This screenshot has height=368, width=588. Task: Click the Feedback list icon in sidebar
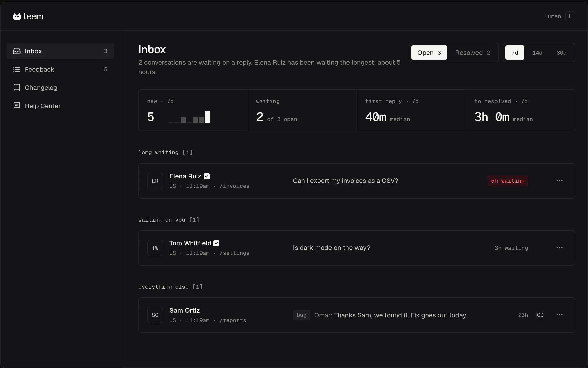click(17, 69)
